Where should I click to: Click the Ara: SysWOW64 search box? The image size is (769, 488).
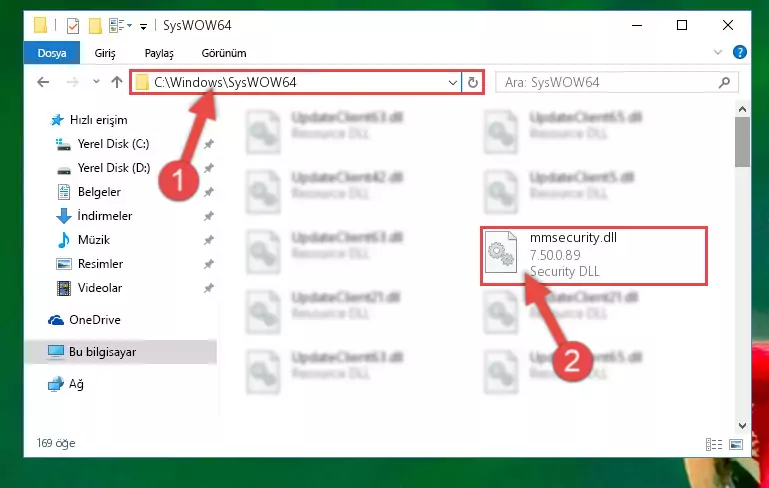616,82
